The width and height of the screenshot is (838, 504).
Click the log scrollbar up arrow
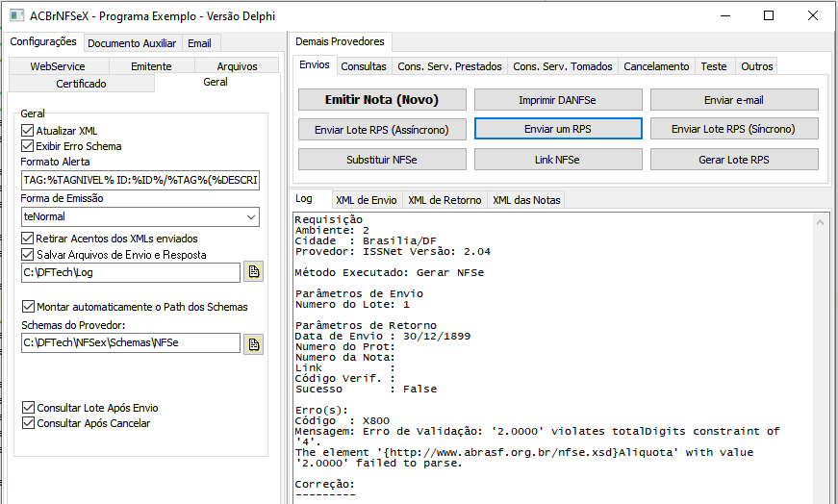pyautogui.click(x=820, y=222)
